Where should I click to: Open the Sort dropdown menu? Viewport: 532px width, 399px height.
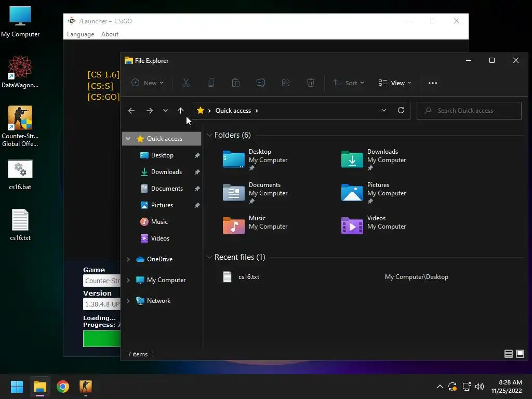click(349, 83)
